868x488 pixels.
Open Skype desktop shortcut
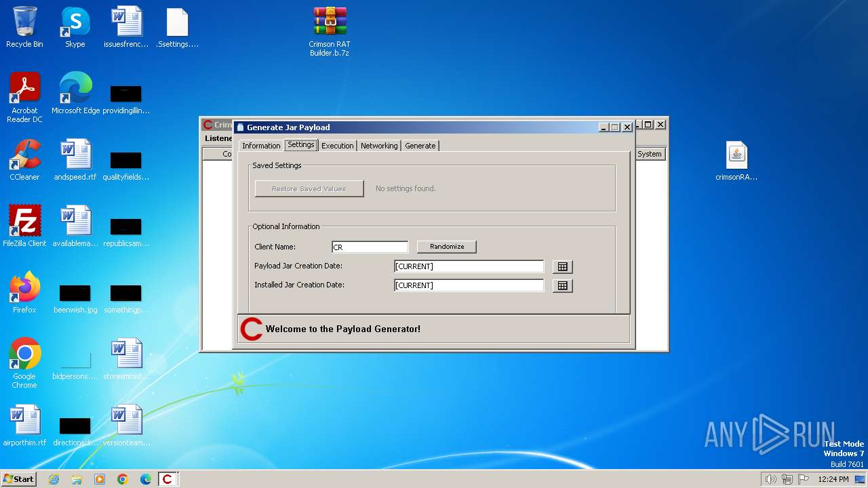tap(75, 27)
